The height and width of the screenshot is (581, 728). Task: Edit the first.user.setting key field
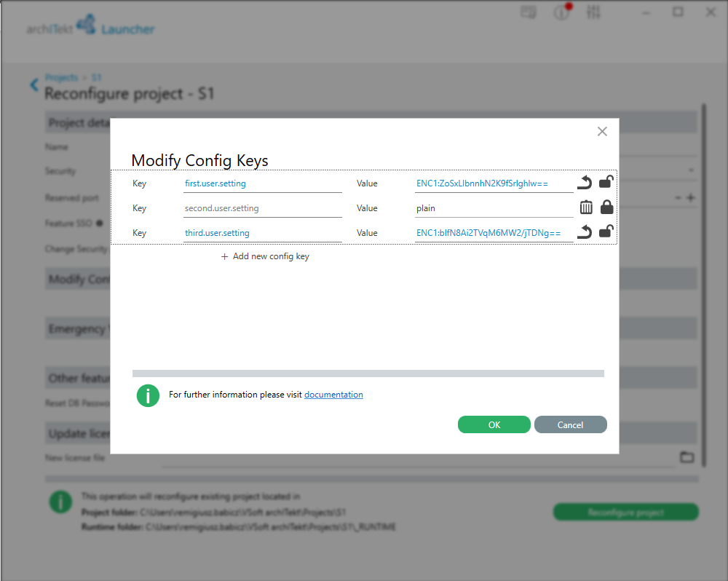tap(263, 183)
